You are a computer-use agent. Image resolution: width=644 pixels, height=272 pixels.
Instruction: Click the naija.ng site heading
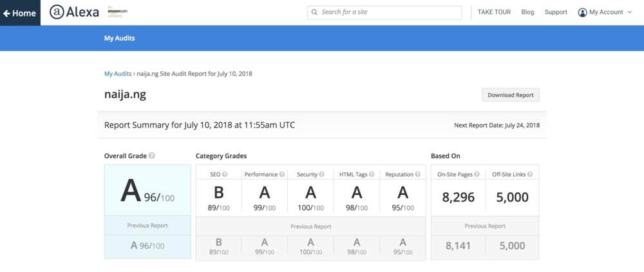126,95
